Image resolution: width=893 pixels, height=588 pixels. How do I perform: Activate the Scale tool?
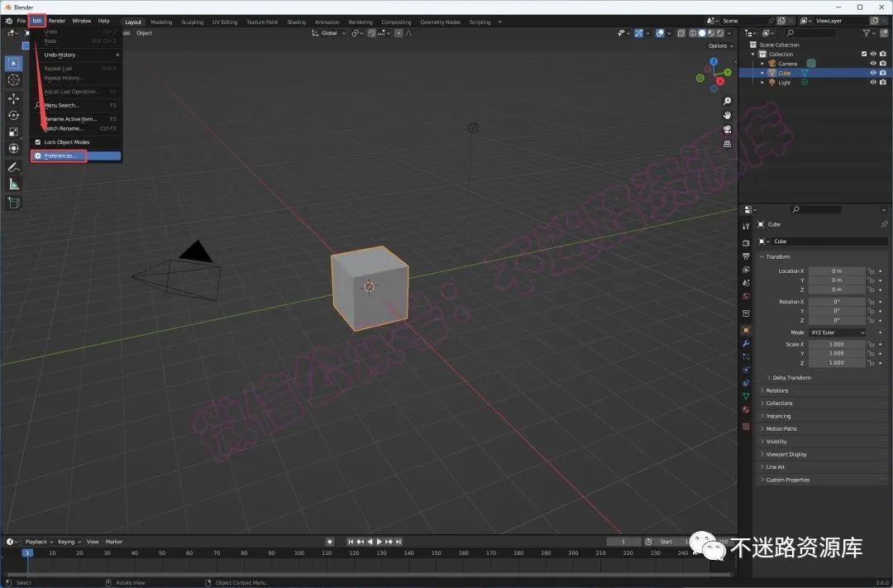14,132
